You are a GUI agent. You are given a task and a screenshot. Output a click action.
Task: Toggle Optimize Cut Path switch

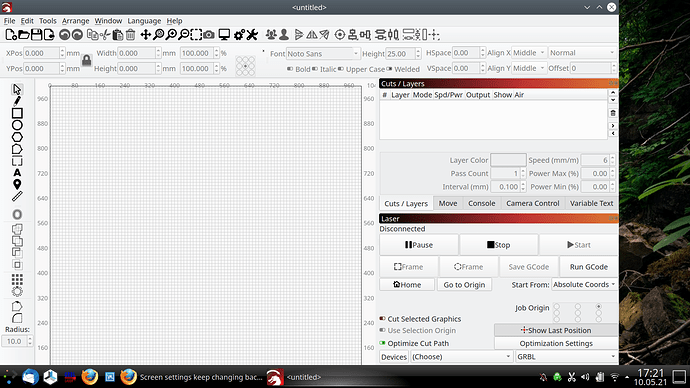click(x=382, y=343)
